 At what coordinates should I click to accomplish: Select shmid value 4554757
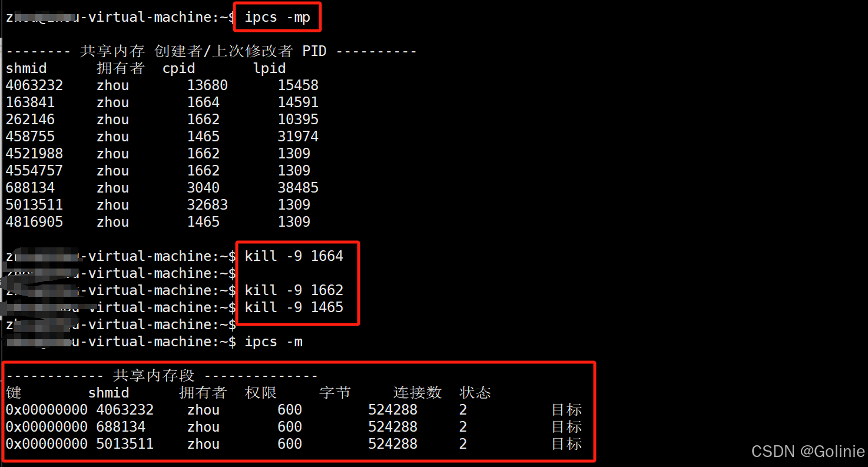click(x=34, y=171)
